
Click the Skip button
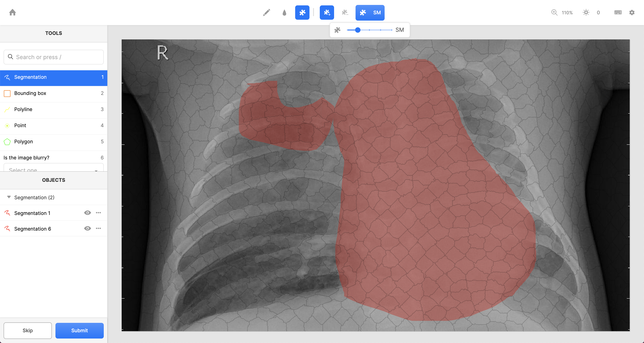(28, 330)
